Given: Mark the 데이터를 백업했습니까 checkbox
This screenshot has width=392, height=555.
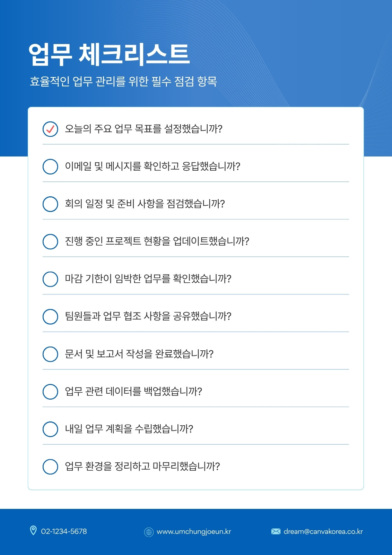Looking at the screenshot, I should [50, 392].
